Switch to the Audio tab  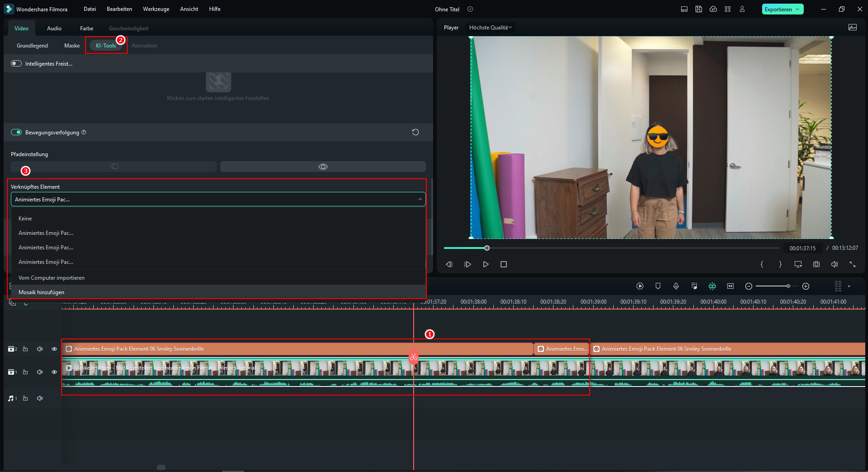click(x=54, y=29)
